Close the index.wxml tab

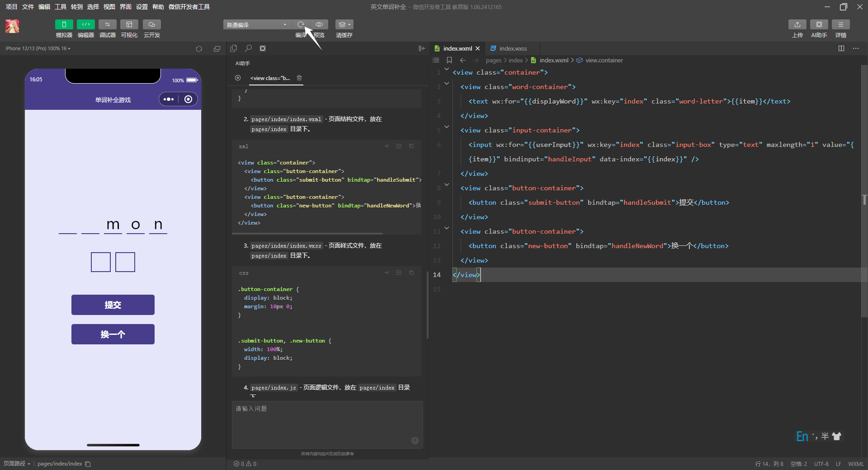[x=477, y=48]
